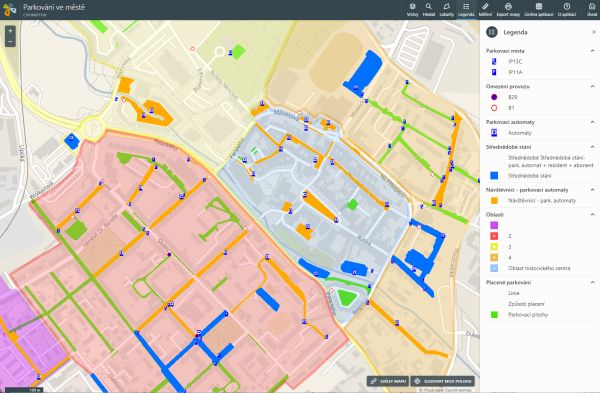Click the Sdílet mapu button
Viewport: 600px width, 393px height.
(388, 381)
